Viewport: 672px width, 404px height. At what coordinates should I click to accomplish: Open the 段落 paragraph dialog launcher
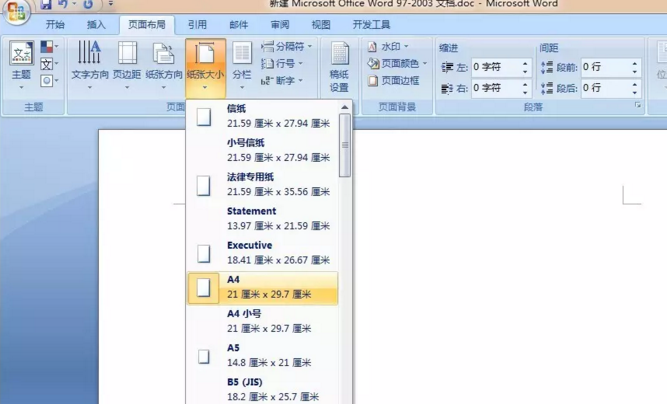pos(638,105)
